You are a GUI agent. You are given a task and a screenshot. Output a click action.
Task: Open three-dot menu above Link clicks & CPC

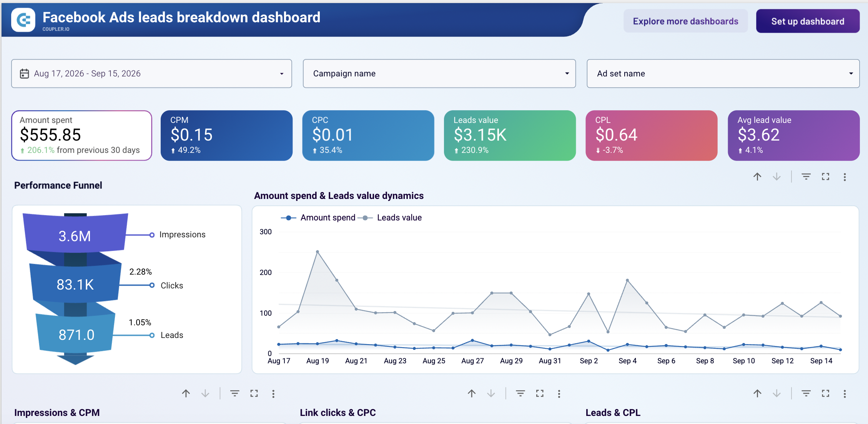pos(559,394)
